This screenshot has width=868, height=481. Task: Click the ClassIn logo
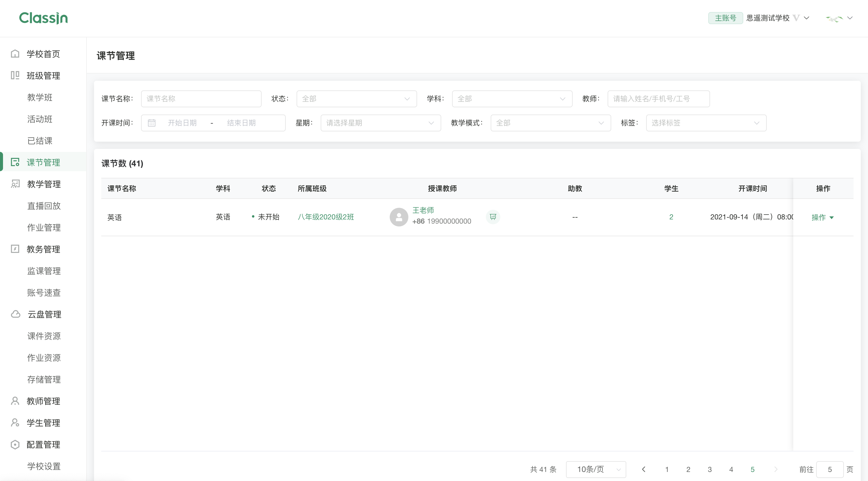[43, 18]
